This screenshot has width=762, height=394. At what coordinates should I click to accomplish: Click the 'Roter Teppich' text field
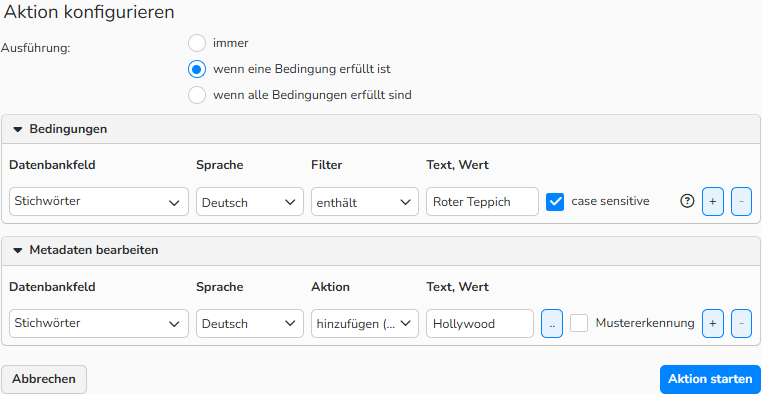(x=482, y=202)
